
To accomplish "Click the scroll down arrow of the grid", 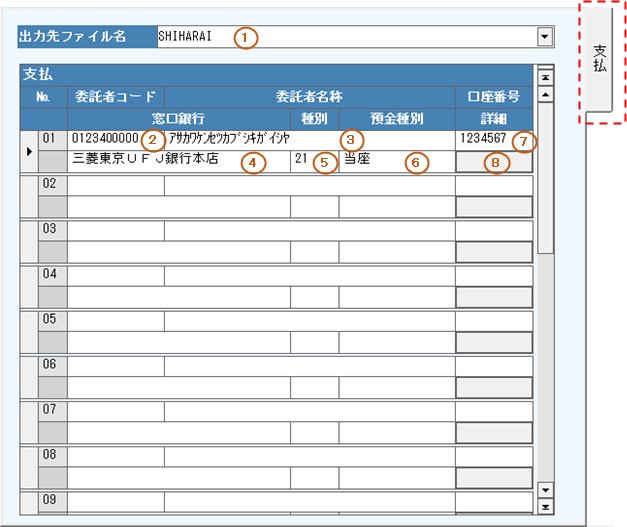I will (x=545, y=489).
